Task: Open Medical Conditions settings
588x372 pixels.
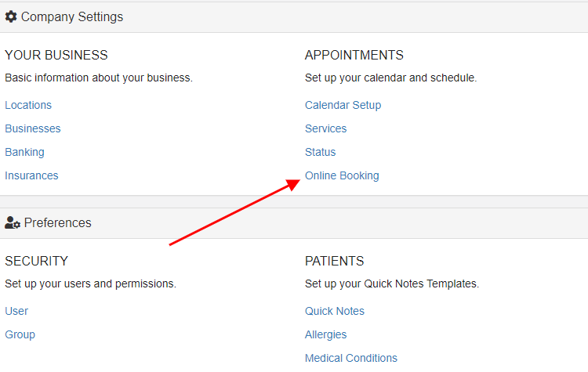Action: pyautogui.click(x=350, y=358)
